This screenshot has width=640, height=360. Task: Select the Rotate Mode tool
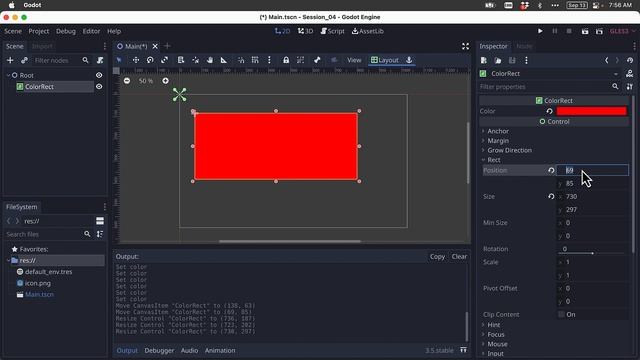150,60
